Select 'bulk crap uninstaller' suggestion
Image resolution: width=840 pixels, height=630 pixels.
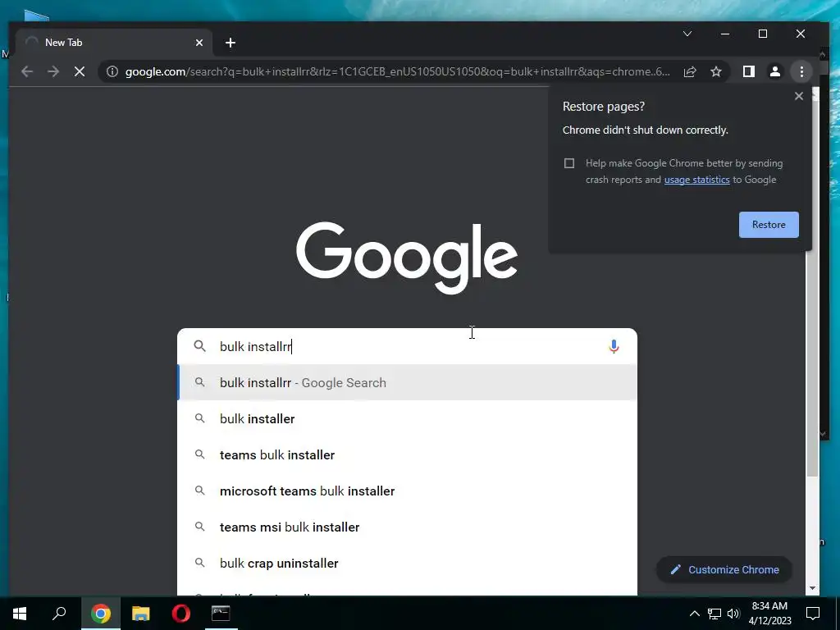[x=407, y=563]
